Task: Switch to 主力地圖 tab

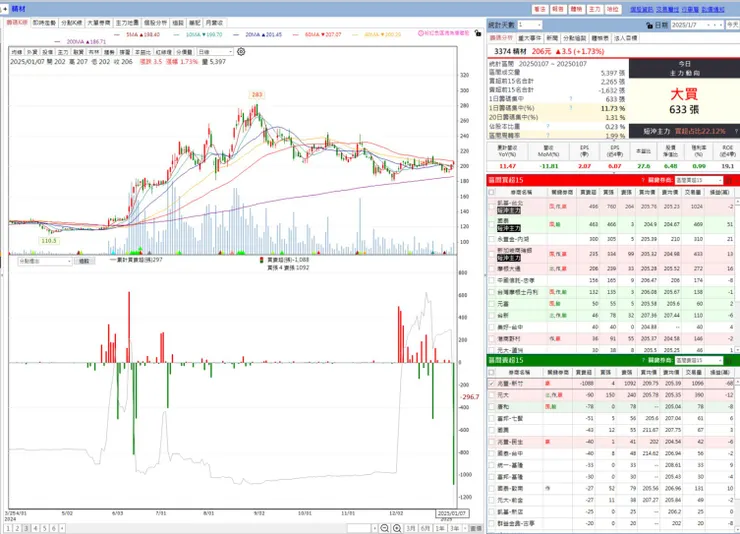Action: click(x=127, y=23)
